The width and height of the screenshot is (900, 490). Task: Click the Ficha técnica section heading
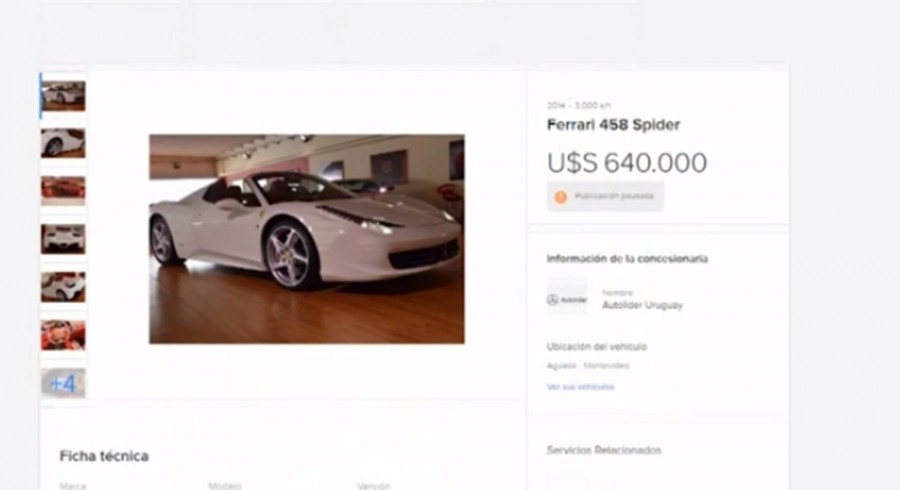coord(104,456)
